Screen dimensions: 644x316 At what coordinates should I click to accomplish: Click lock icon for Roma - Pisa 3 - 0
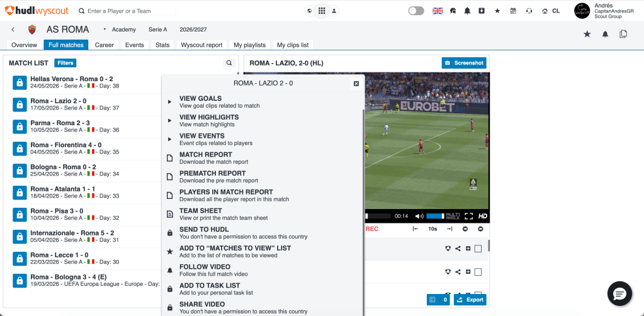coord(20,215)
